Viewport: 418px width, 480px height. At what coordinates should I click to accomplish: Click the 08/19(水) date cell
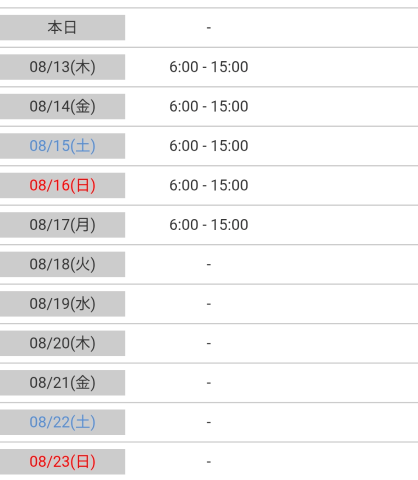click(62, 304)
